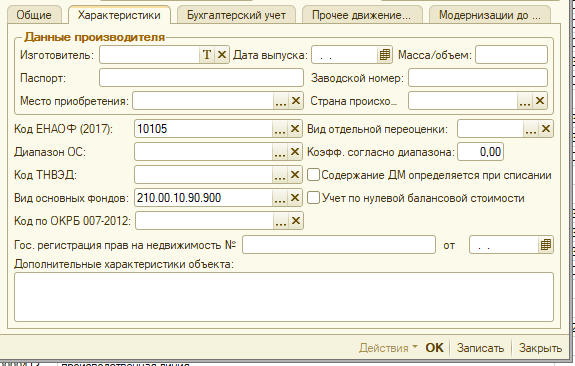Click the Изготовитель input field
The height and width of the screenshot is (366, 575).
coord(150,55)
